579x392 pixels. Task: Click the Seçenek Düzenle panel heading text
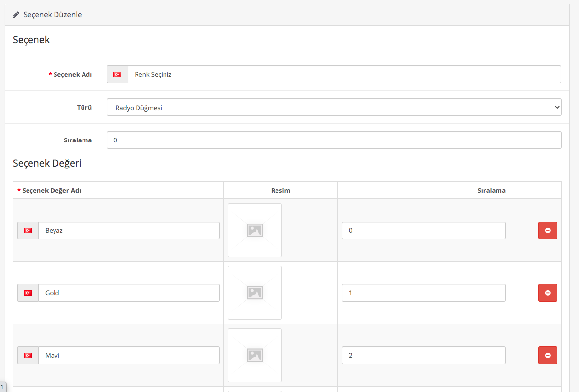tap(53, 15)
